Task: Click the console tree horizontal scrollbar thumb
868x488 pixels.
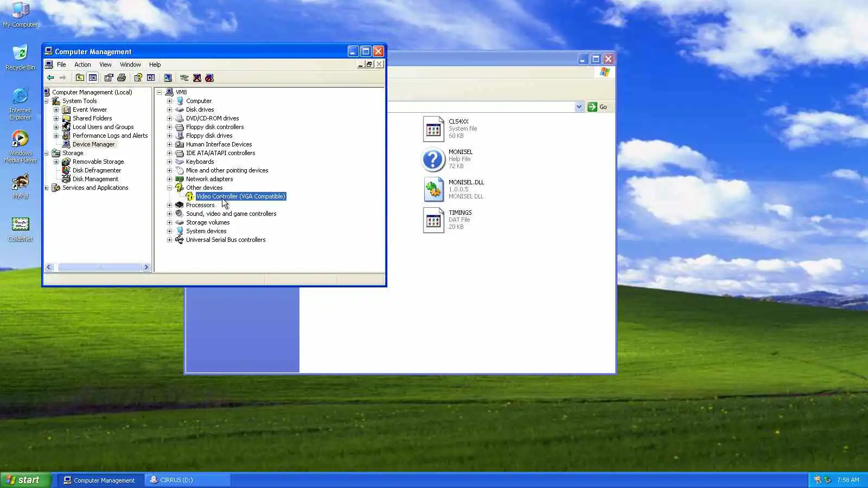Action: pyautogui.click(x=99, y=267)
